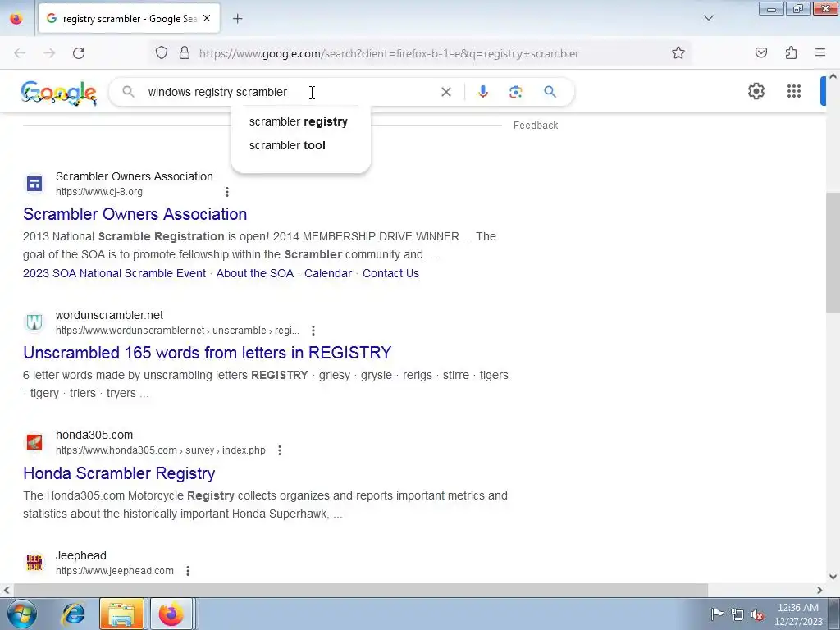Click the honda305.com favicon
This screenshot has width=840, height=630.
tap(34, 442)
